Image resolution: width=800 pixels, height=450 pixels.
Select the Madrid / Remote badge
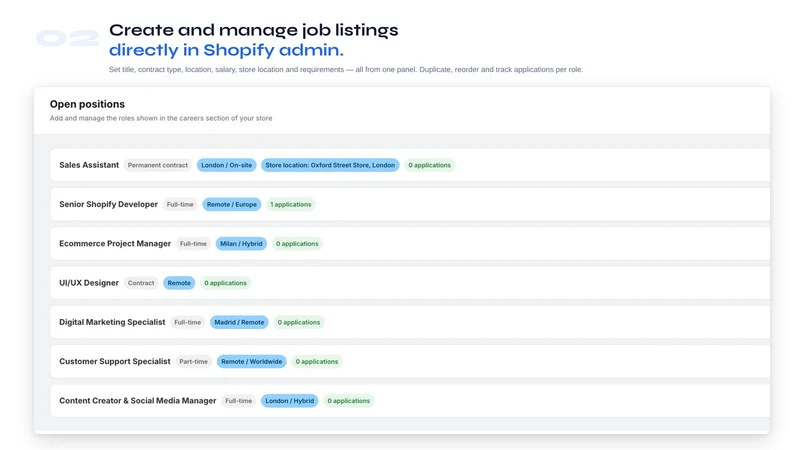[x=239, y=322]
